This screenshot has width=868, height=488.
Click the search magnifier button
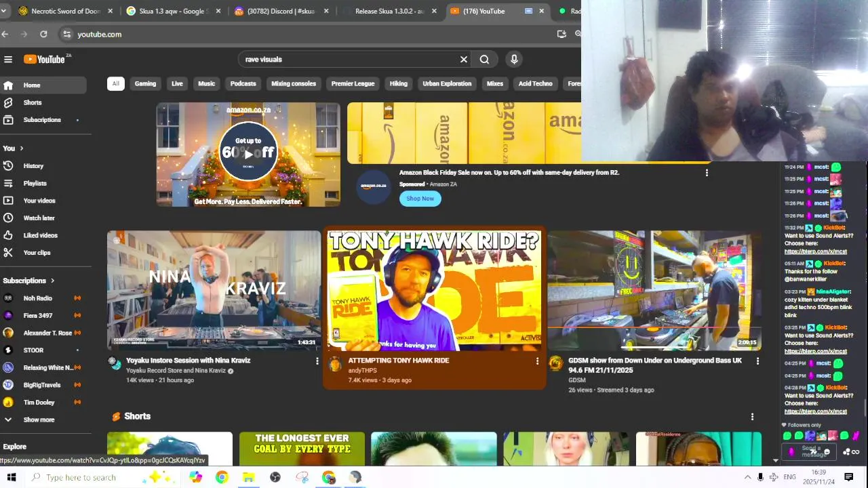coord(484,60)
